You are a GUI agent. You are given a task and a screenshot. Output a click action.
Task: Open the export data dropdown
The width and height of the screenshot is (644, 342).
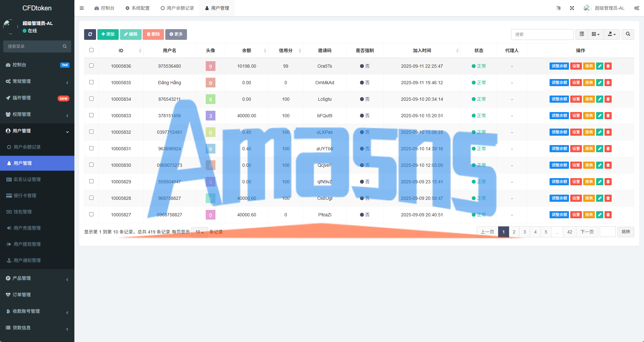point(612,34)
